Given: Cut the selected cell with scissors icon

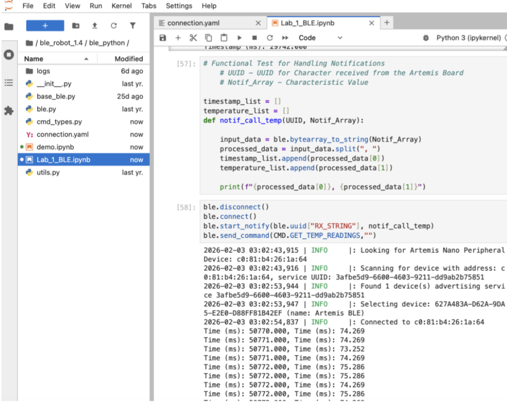Looking at the screenshot, I should 193,38.
